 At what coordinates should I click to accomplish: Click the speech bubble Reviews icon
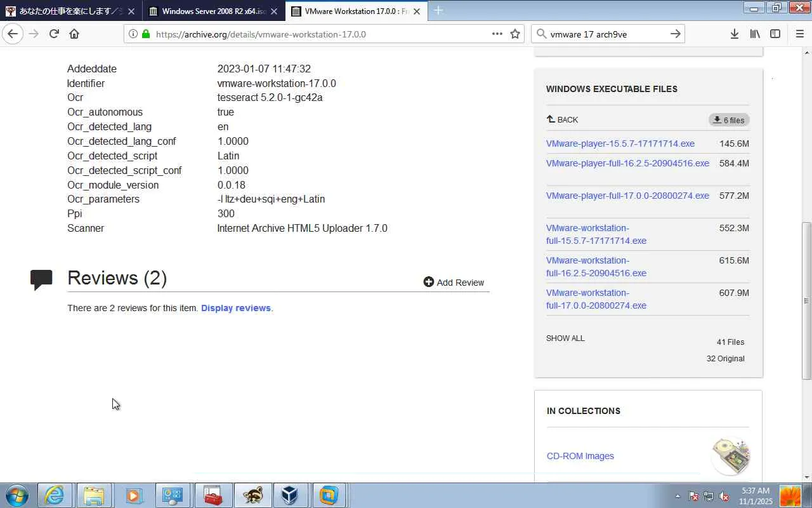tap(42, 279)
